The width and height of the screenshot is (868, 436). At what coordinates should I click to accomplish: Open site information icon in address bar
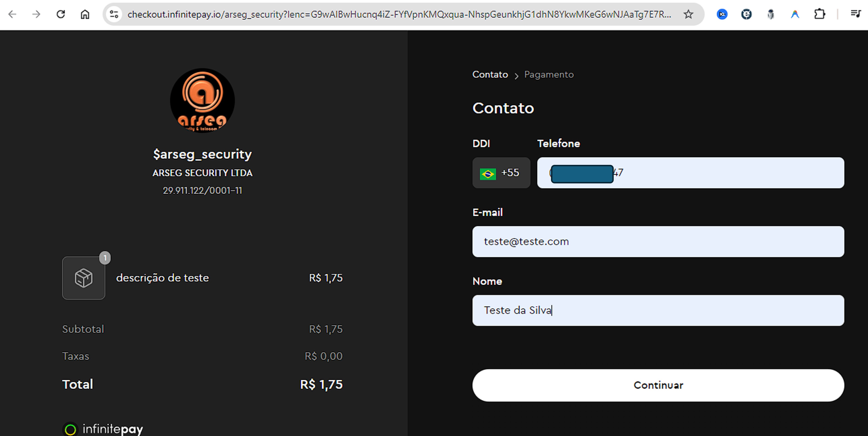[114, 14]
